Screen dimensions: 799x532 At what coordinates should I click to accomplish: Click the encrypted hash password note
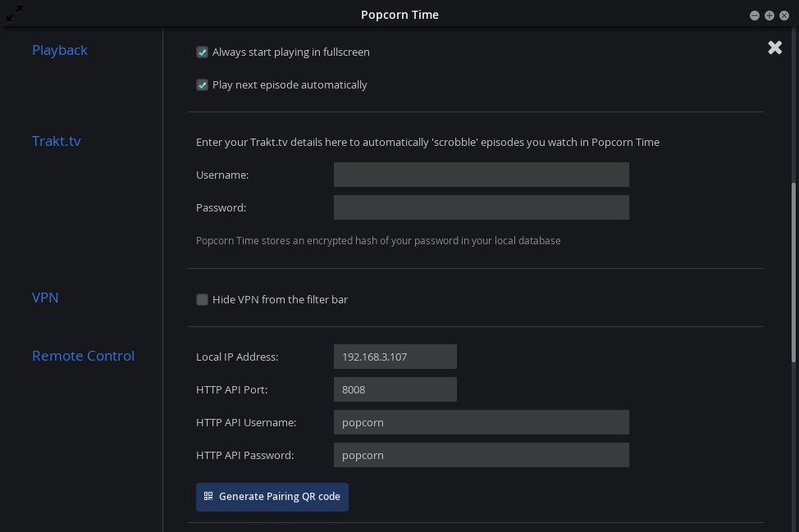(x=378, y=240)
